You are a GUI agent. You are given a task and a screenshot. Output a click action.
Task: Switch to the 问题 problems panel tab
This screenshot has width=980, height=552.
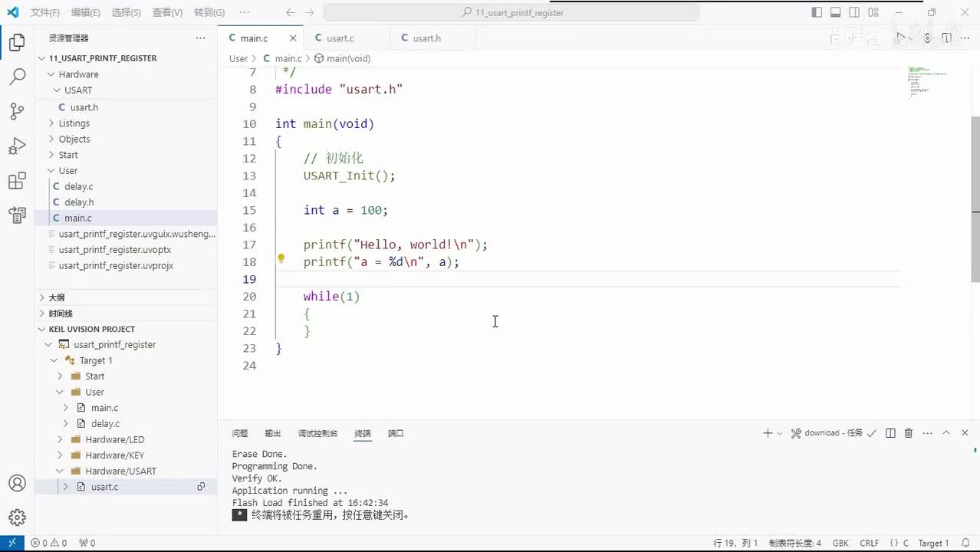pos(240,433)
